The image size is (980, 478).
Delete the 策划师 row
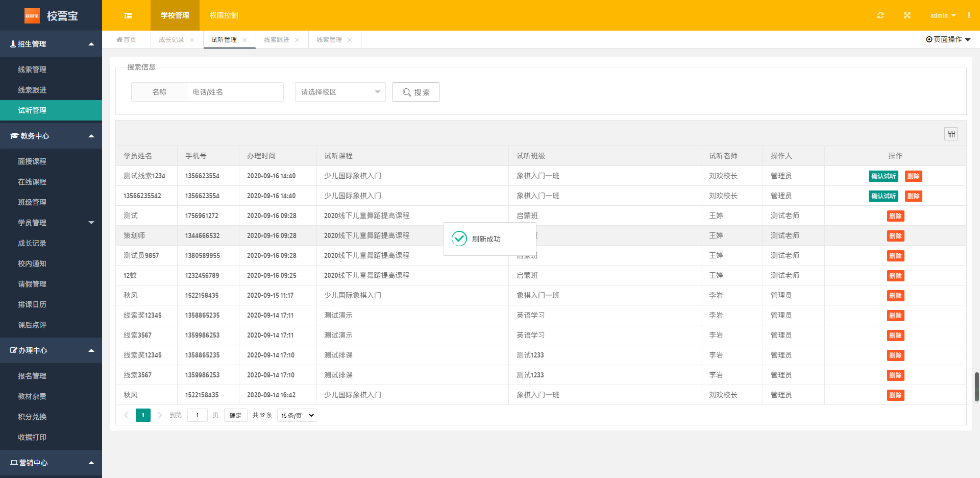tap(896, 236)
